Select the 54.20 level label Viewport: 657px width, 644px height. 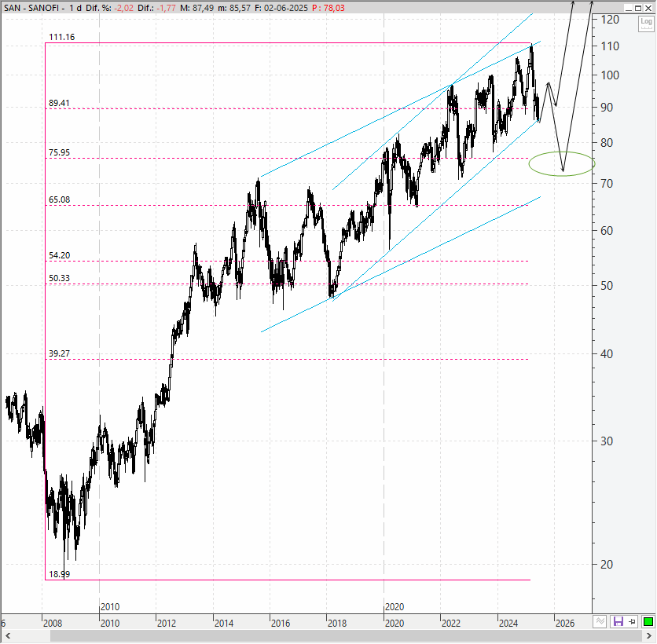59,255
